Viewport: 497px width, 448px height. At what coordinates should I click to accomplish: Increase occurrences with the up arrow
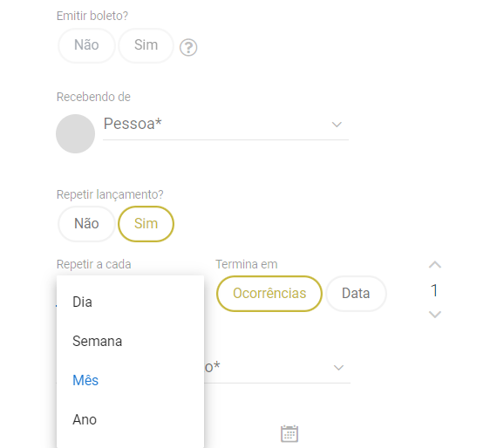pos(435,265)
